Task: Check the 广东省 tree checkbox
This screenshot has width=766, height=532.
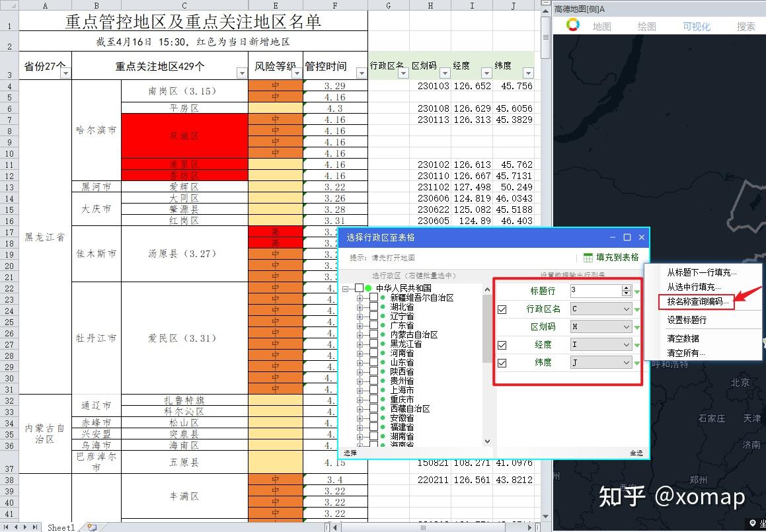Action: [x=373, y=325]
